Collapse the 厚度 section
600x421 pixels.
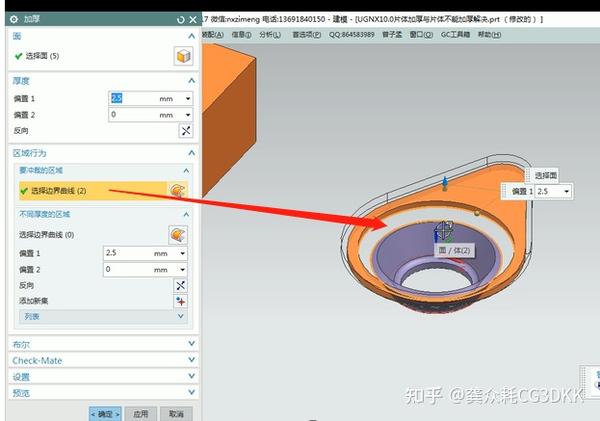[x=192, y=81]
